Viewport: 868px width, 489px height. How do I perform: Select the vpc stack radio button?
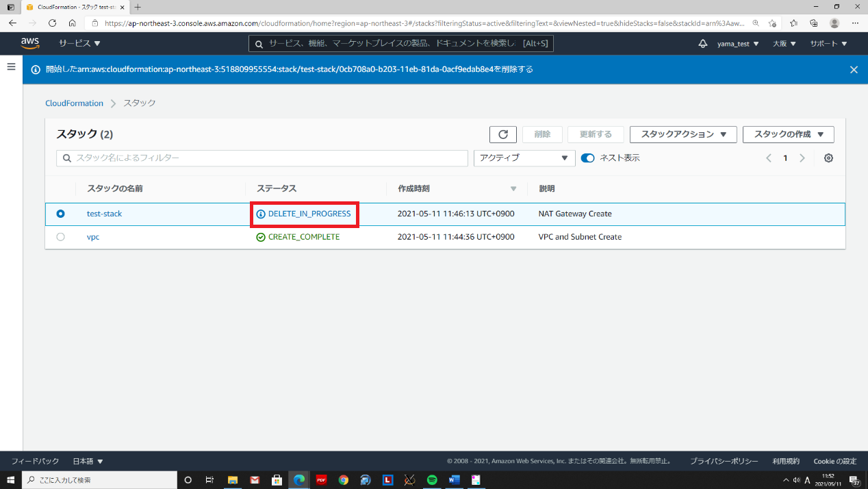pos(60,237)
